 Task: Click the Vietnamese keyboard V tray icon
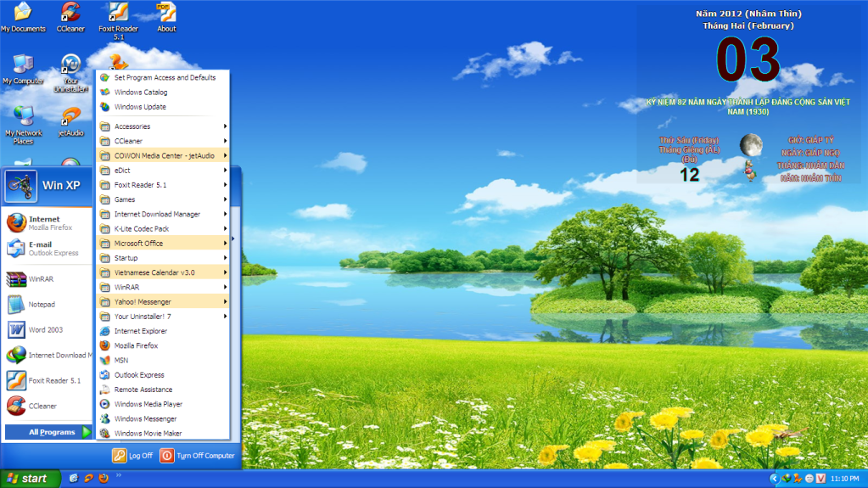pos(821,478)
